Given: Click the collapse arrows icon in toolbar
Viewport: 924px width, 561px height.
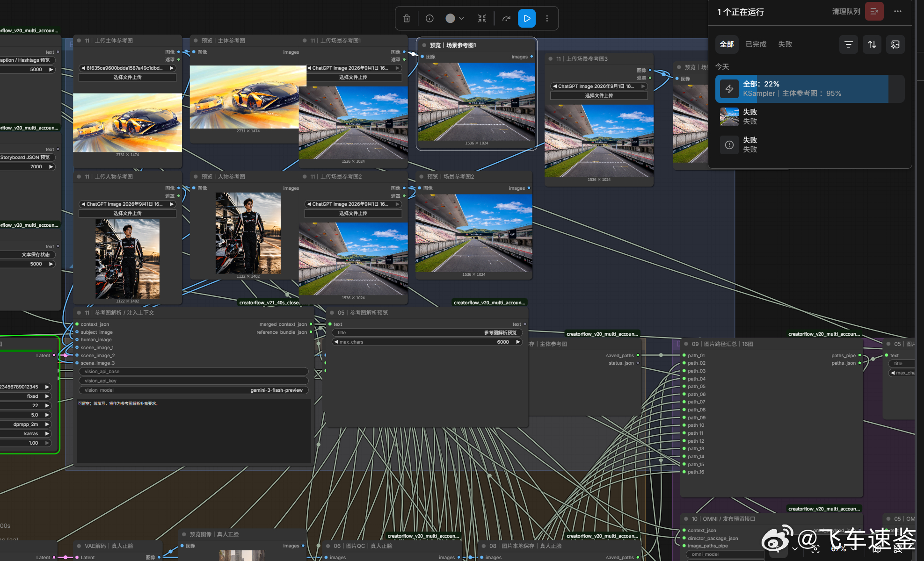Looking at the screenshot, I should [482, 18].
